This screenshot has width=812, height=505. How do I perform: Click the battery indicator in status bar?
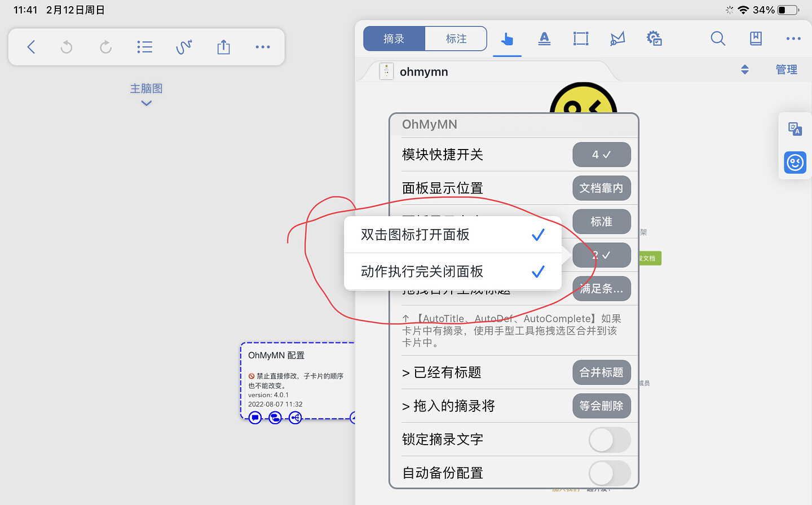click(x=789, y=10)
